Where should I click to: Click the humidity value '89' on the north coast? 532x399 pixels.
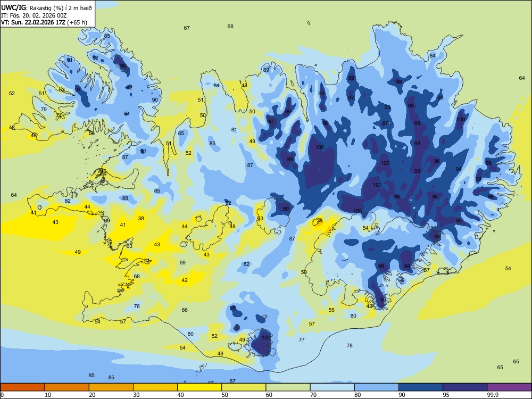pyautogui.click(x=266, y=70)
